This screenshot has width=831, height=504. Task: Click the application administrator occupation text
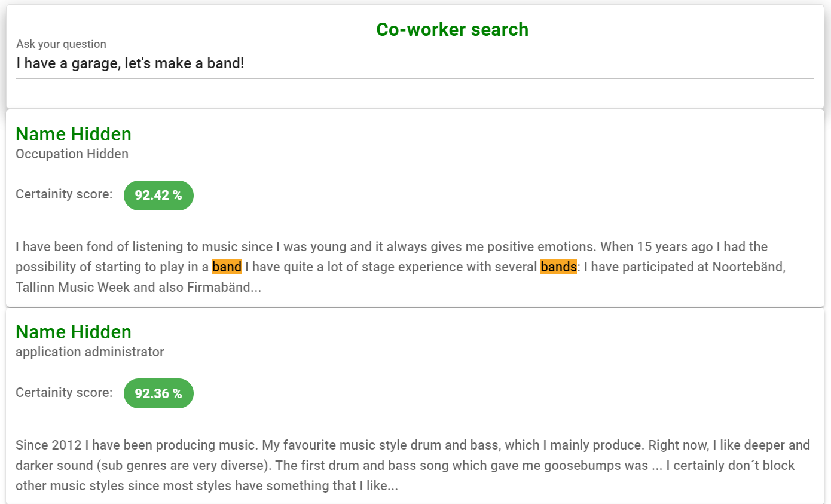click(x=90, y=352)
